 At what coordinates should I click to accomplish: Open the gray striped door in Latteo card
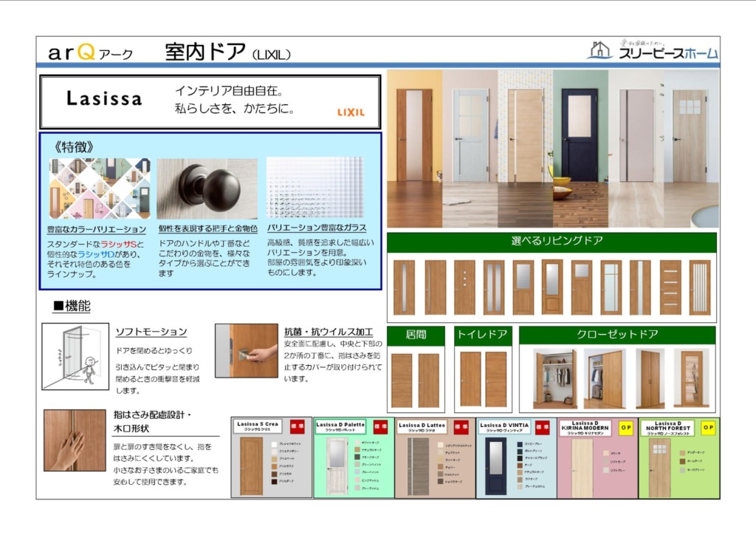pyautogui.click(x=418, y=466)
